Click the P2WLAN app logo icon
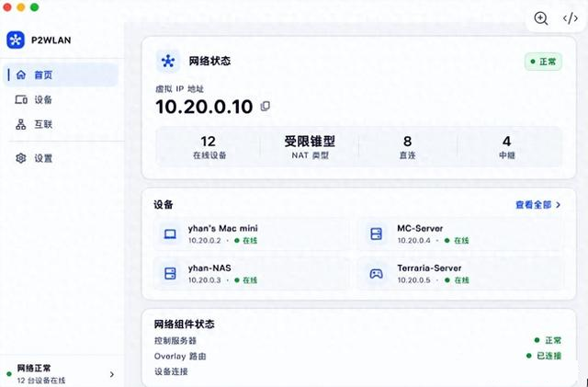Image resolution: width=588 pixels, height=387 pixels. tap(16, 40)
